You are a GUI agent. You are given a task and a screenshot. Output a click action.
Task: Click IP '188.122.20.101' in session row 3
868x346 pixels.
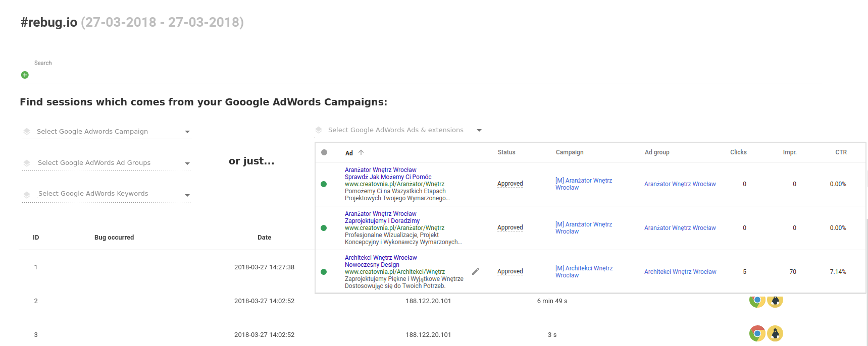(428, 335)
